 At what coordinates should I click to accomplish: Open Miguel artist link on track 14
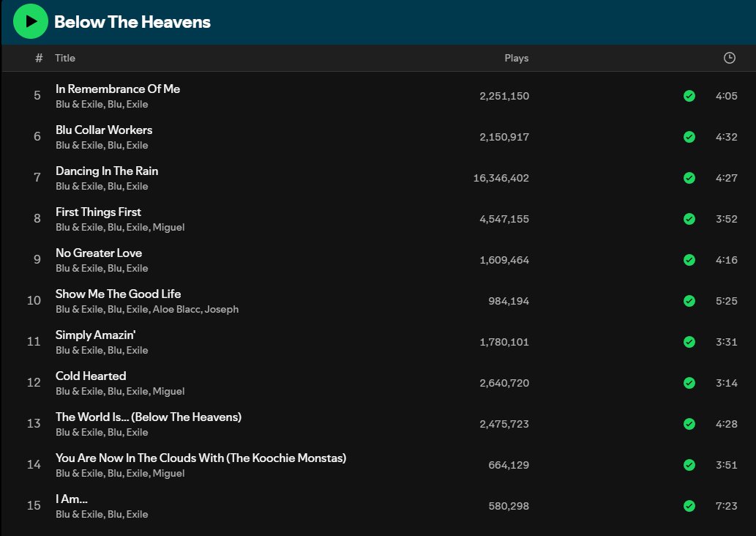coord(169,473)
